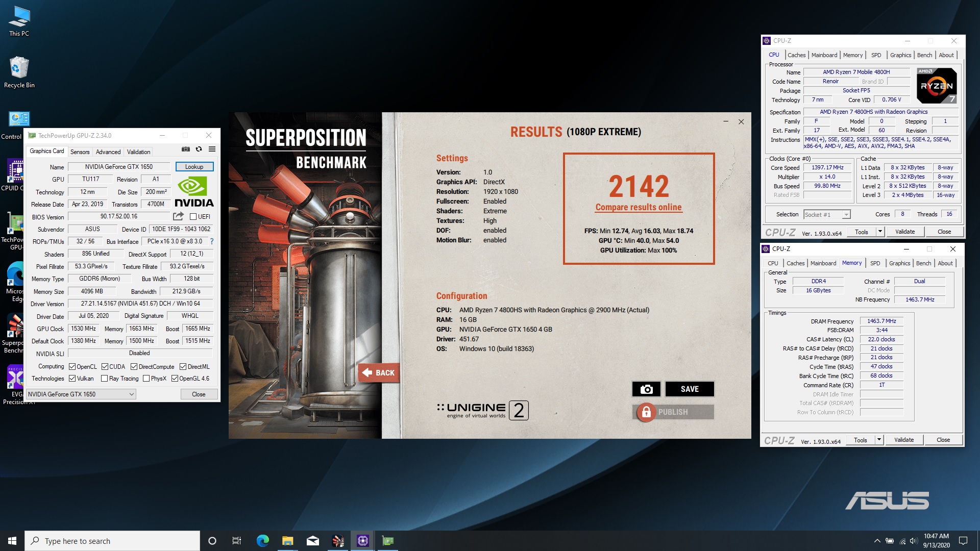
Task: Click Core Speed value 1397.17 MHz
Action: (827, 168)
